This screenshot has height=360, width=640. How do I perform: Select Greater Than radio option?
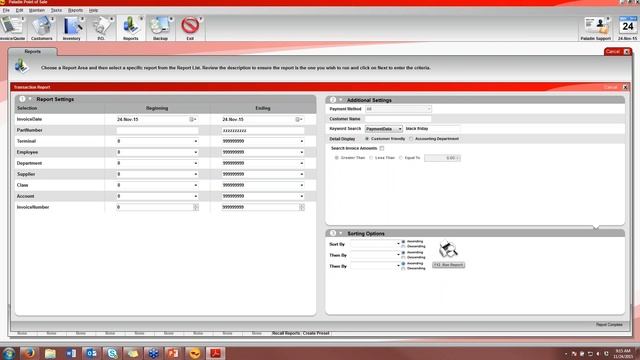coord(337,158)
